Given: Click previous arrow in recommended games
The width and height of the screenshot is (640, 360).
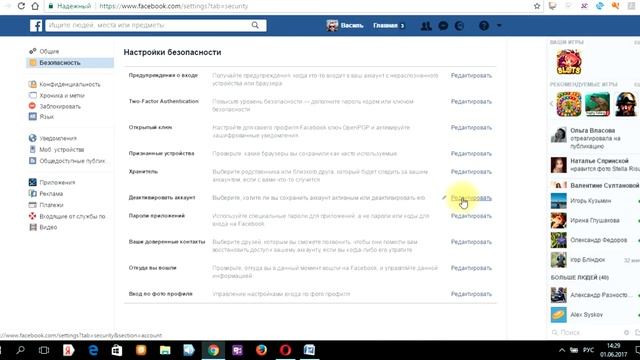Looking at the screenshot, I should pyautogui.click(x=552, y=104).
